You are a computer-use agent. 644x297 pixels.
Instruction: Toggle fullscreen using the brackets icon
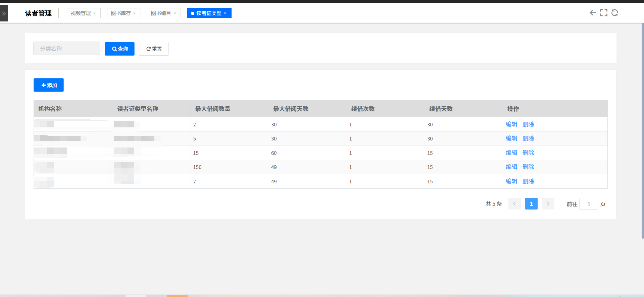click(603, 13)
